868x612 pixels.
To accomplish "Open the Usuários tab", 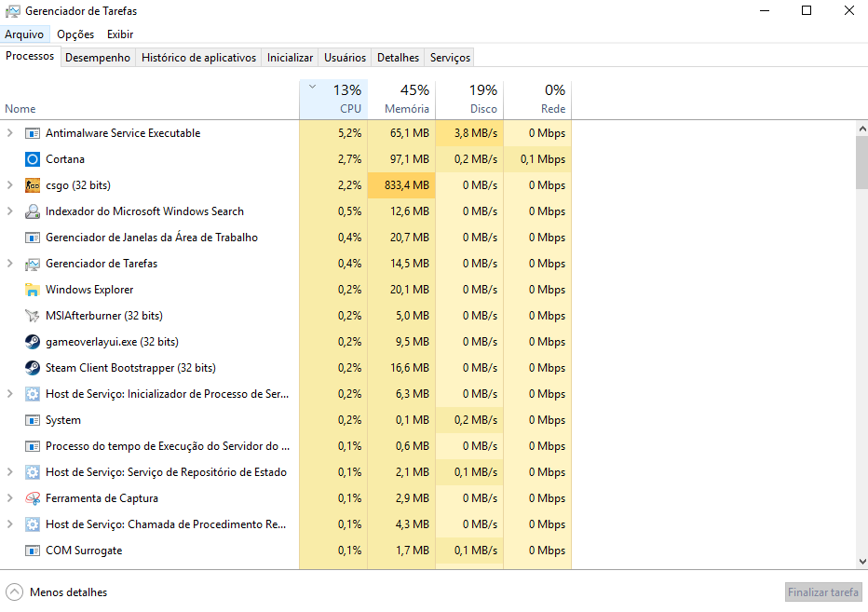I will pos(345,58).
